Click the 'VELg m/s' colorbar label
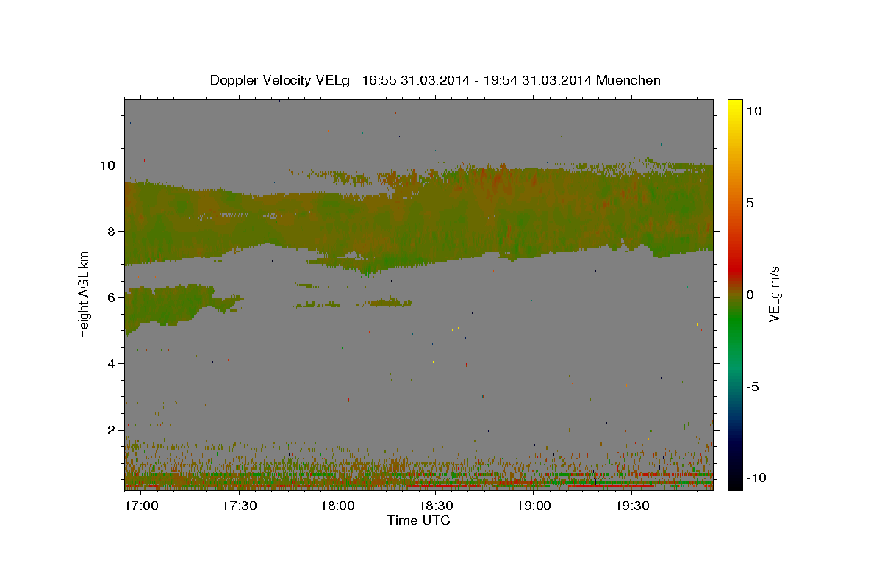This screenshot has height=588, width=882. [774, 294]
